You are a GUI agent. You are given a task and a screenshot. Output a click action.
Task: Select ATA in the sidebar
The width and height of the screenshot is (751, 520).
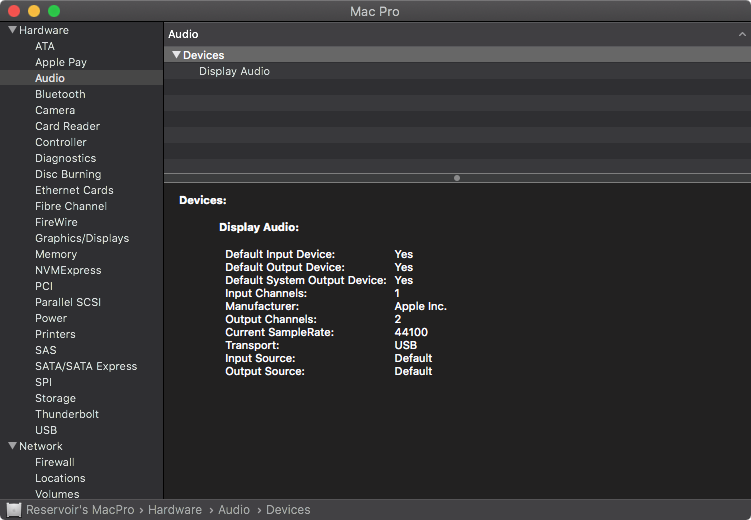click(x=45, y=46)
